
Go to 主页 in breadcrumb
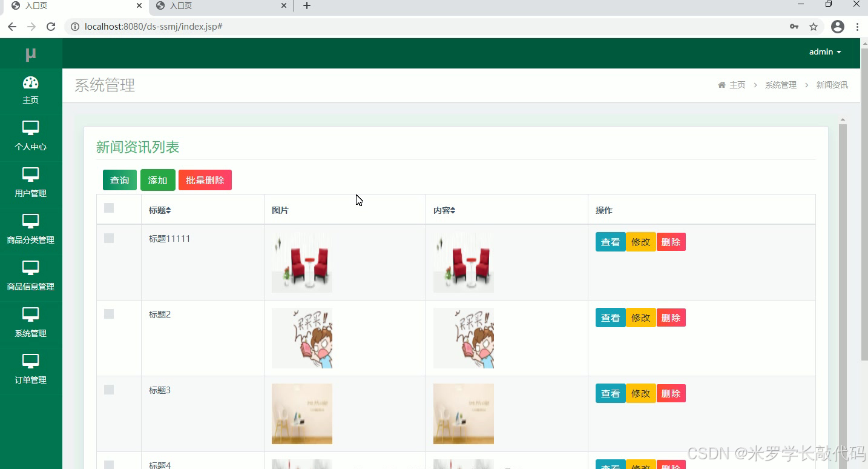737,85
